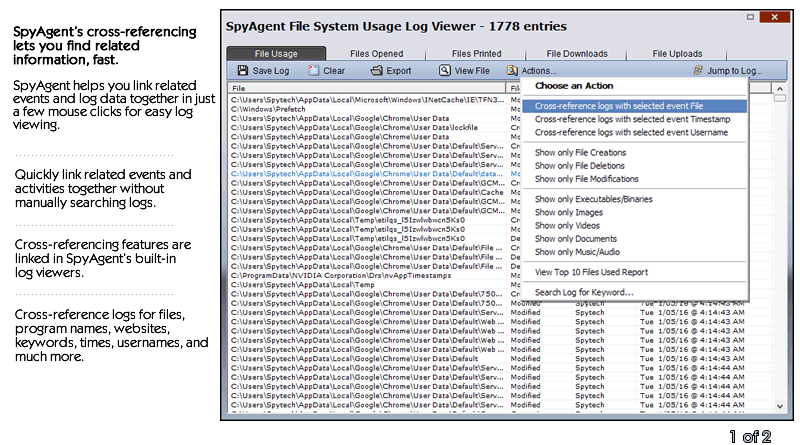Select Show only File Creations
This screenshot has width=800, height=445.
tap(580, 152)
